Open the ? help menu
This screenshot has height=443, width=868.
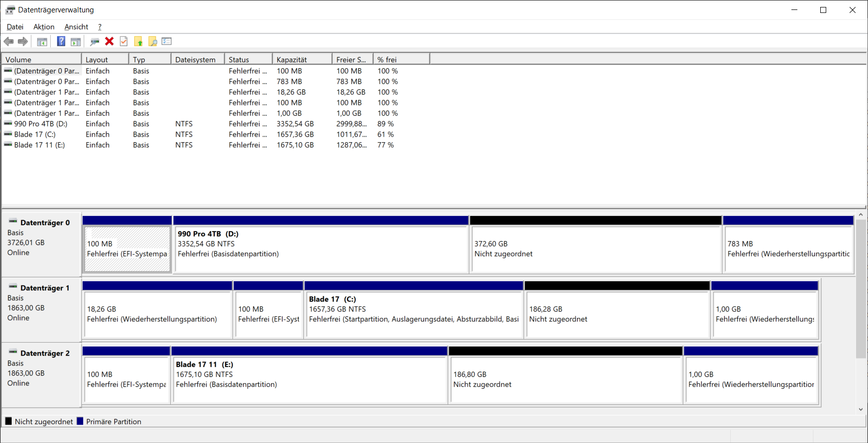pos(99,27)
